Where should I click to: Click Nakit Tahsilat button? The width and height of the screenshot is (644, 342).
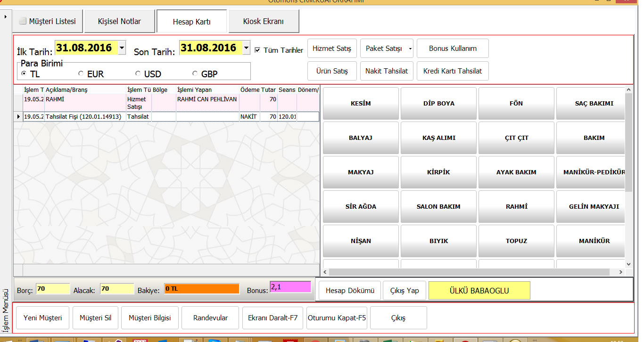387,71
